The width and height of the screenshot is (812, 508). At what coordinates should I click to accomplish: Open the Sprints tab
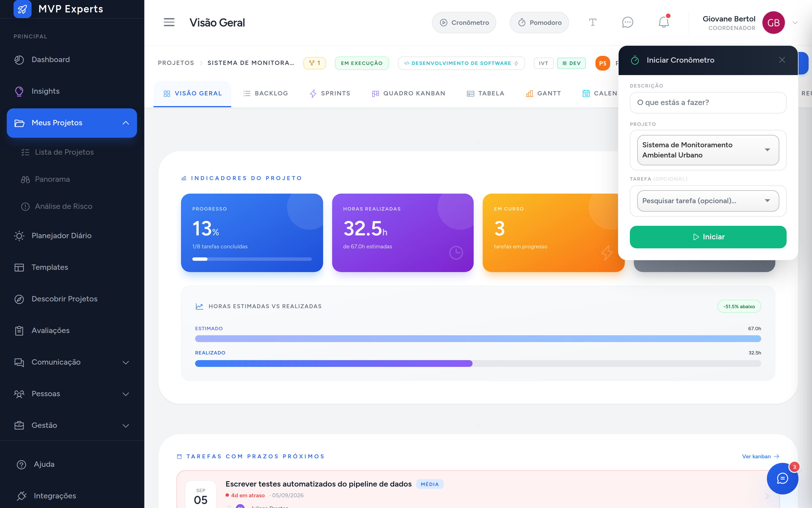pos(330,93)
